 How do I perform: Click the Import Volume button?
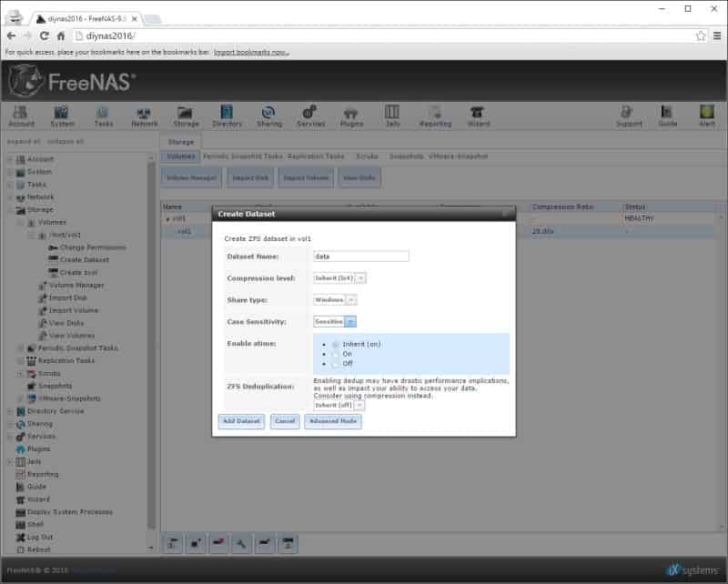[x=306, y=178]
